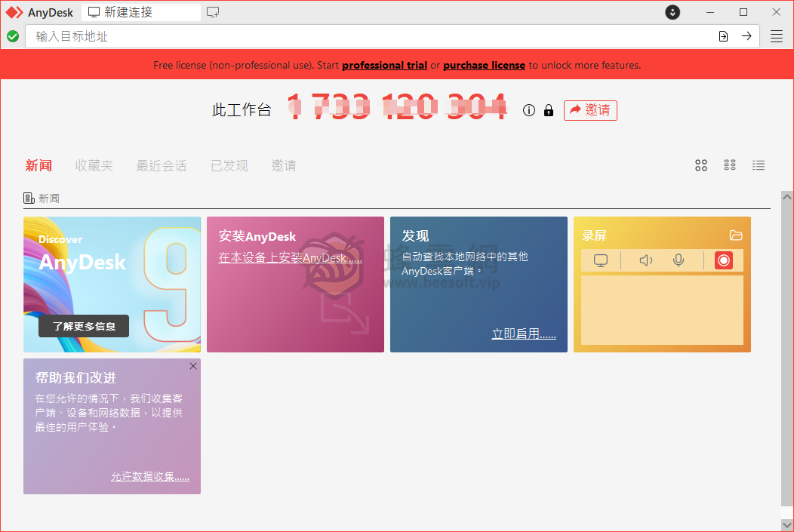Screen dimensions: 794x532
Task: Open the 已发现 tab
Action: coord(229,165)
